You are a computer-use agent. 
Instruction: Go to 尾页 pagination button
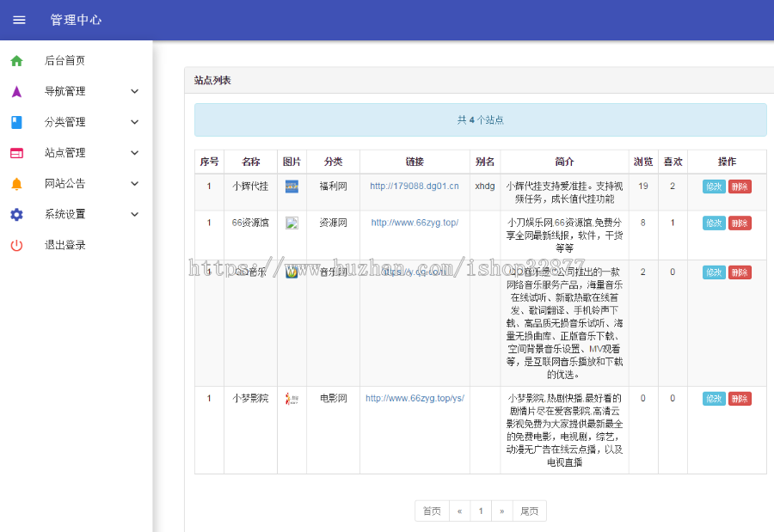coord(530,511)
